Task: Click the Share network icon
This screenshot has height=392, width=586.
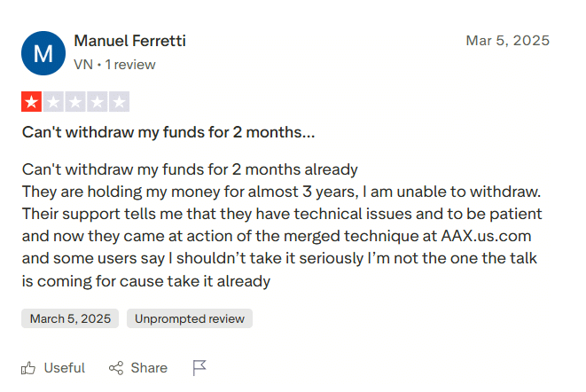Action: 116,367
